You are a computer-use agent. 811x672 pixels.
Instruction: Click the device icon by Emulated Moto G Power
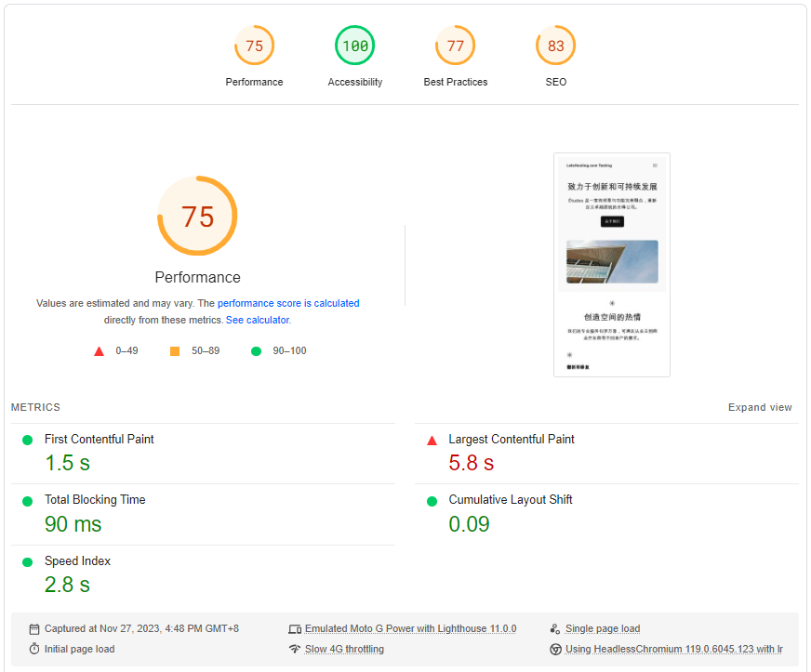coord(295,629)
